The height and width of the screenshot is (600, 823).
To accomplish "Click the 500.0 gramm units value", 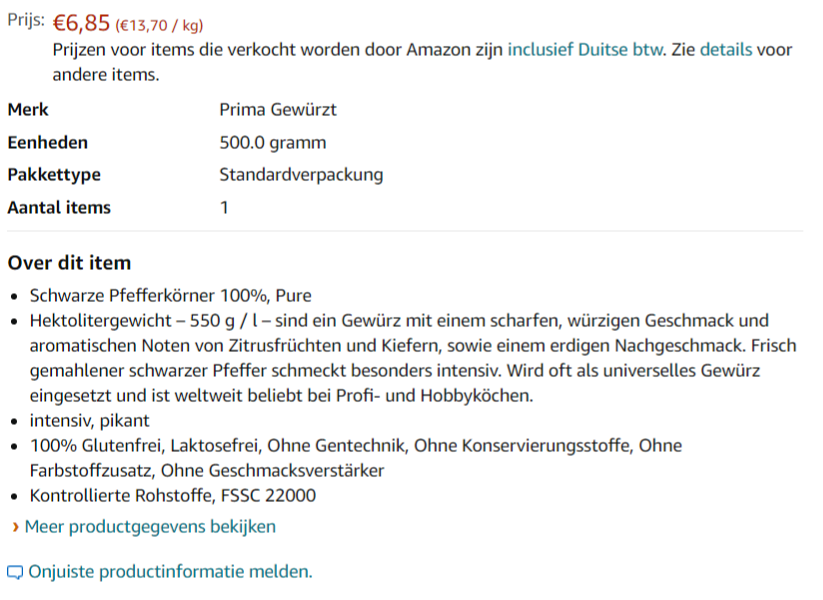I will [x=272, y=143].
